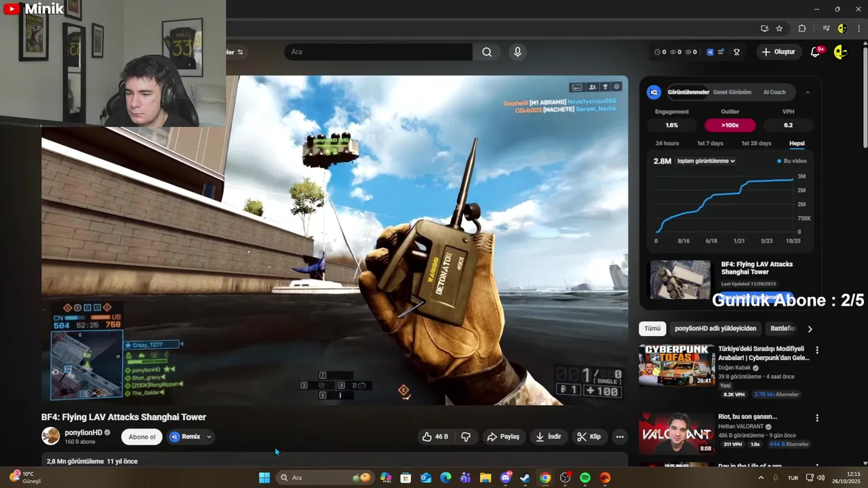
Task: Open Windows Start menu
Action: [x=264, y=478]
